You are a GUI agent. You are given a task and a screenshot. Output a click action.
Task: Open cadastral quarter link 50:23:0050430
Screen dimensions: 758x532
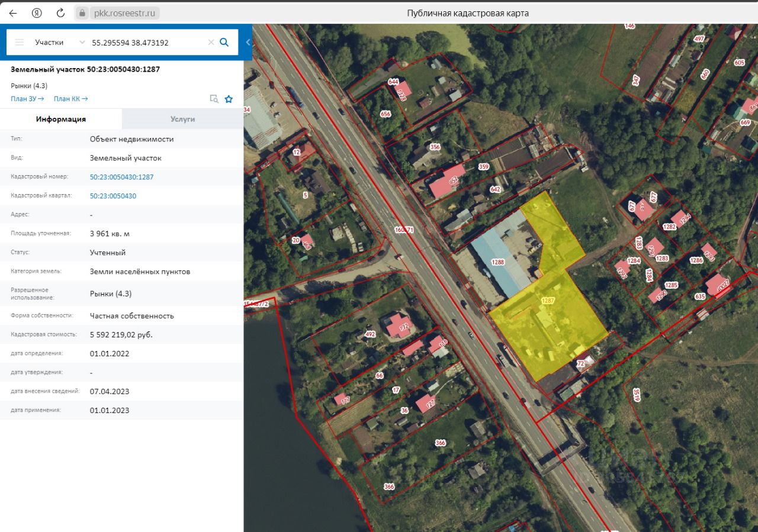point(113,196)
